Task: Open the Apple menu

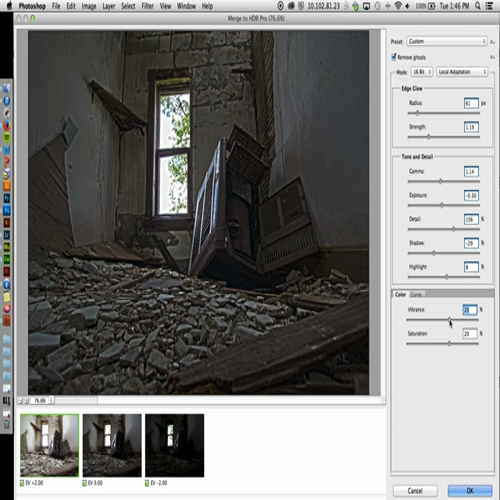Action: tap(9, 6)
